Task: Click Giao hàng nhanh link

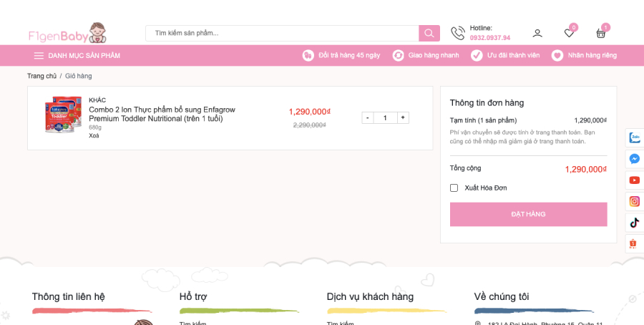Action: [434, 55]
